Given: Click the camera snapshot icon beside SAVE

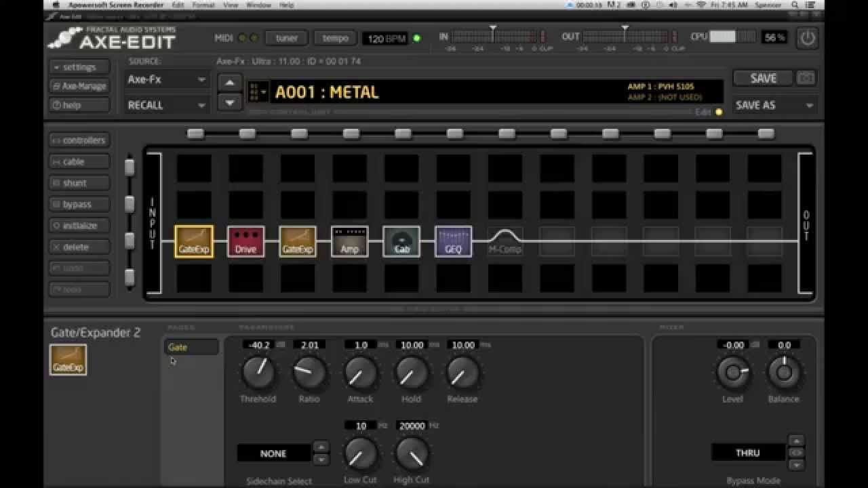Looking at the screenshot, I should point(806,79).
